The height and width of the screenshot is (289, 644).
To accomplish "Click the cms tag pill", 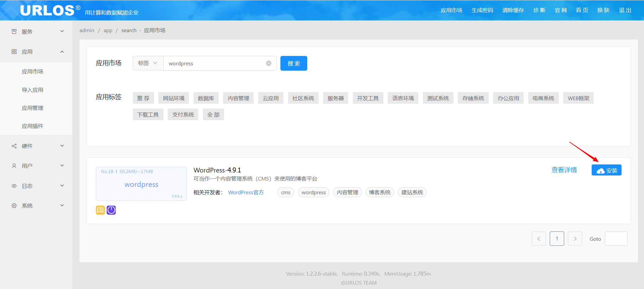I will pos(286,193).
